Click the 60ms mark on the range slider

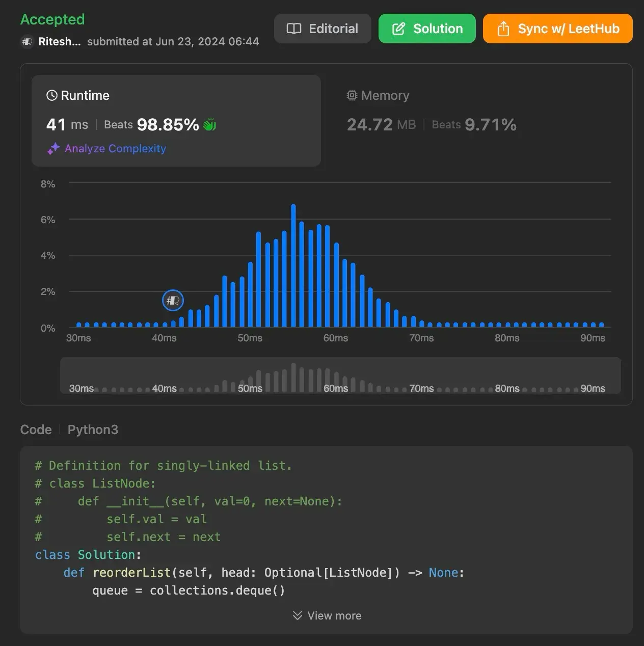(x=336, y=388)
